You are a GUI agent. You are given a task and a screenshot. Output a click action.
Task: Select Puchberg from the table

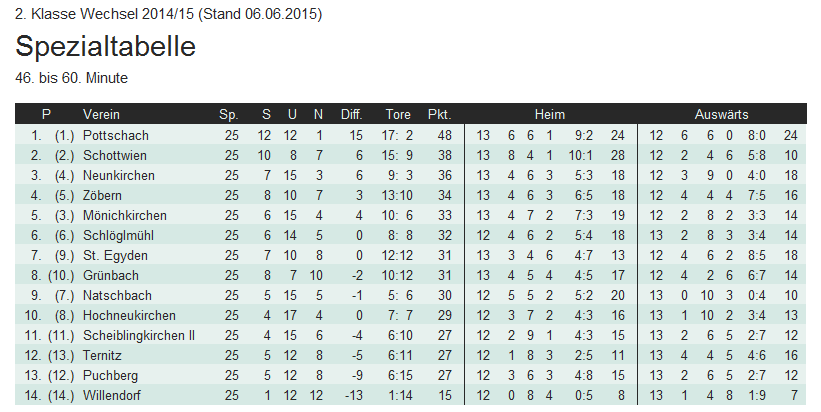111,375
